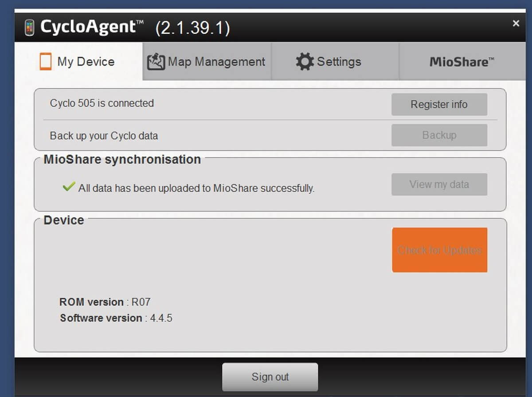Open the Settings tab

tap(335, 62)
